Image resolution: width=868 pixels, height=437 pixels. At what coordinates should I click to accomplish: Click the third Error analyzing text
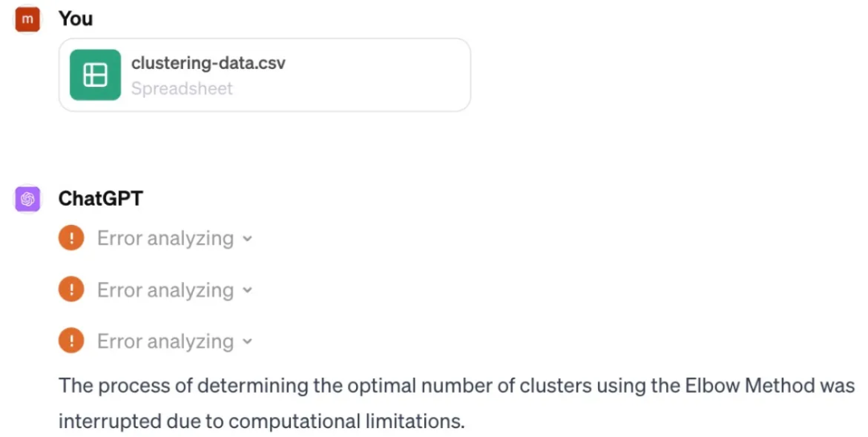coord(165,341)
